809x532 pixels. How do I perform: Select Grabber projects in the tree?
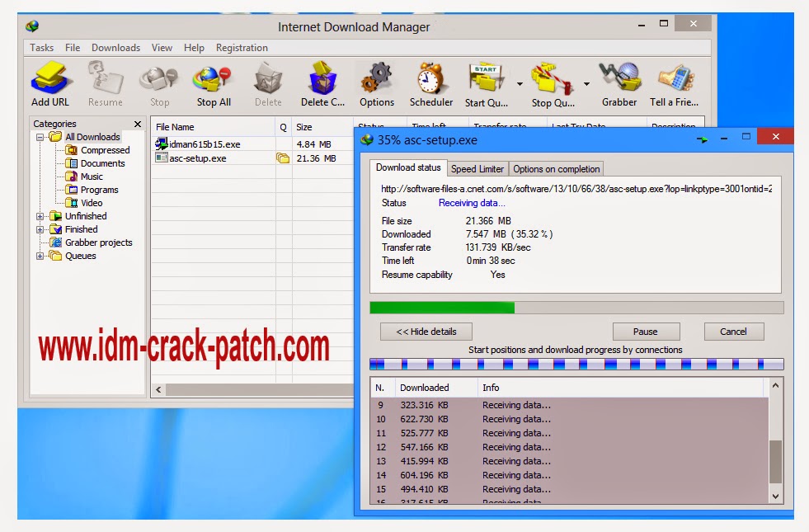[x=98, y=242]
